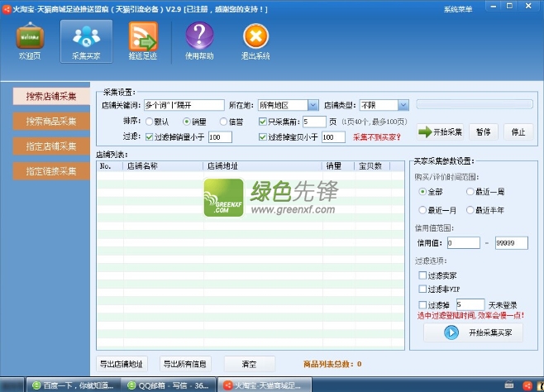
Task: Select 最近一月 time range radio
Action: [422, 210]
